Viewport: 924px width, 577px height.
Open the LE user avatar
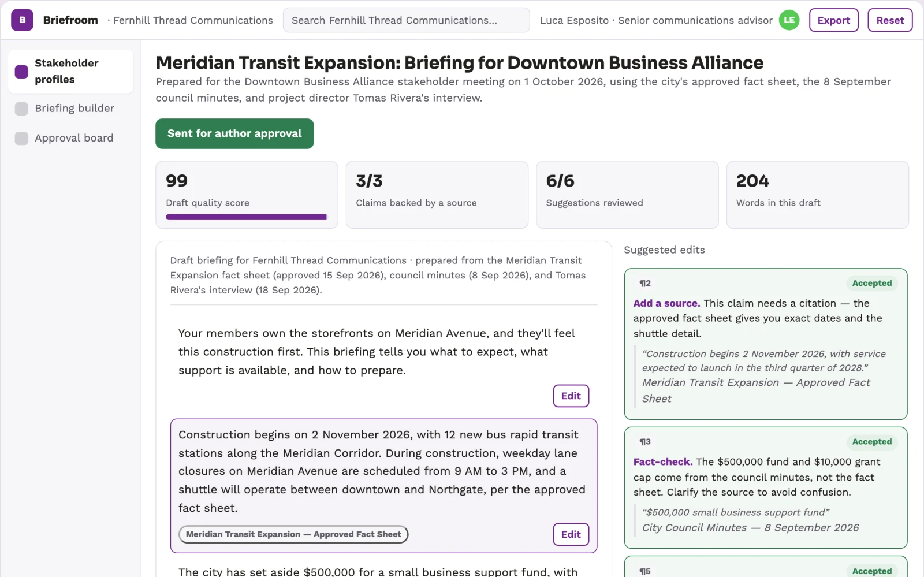(789, 20)
